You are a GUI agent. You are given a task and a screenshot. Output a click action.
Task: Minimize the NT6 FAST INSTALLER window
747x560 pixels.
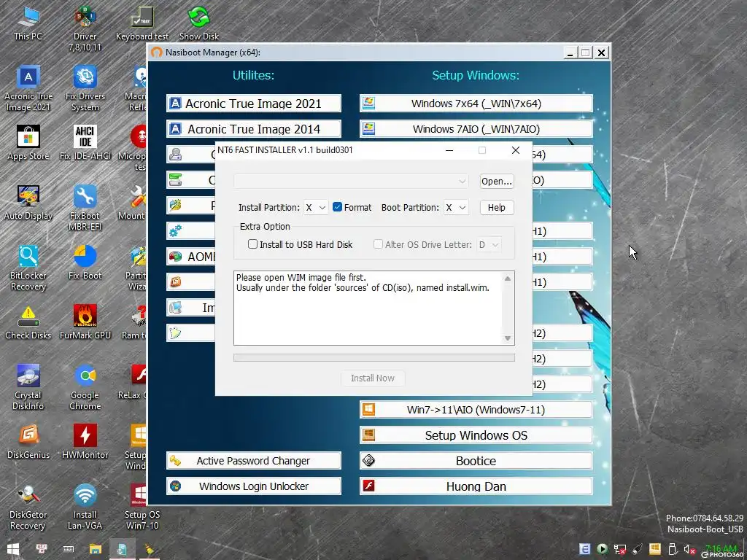pos(449,150)
